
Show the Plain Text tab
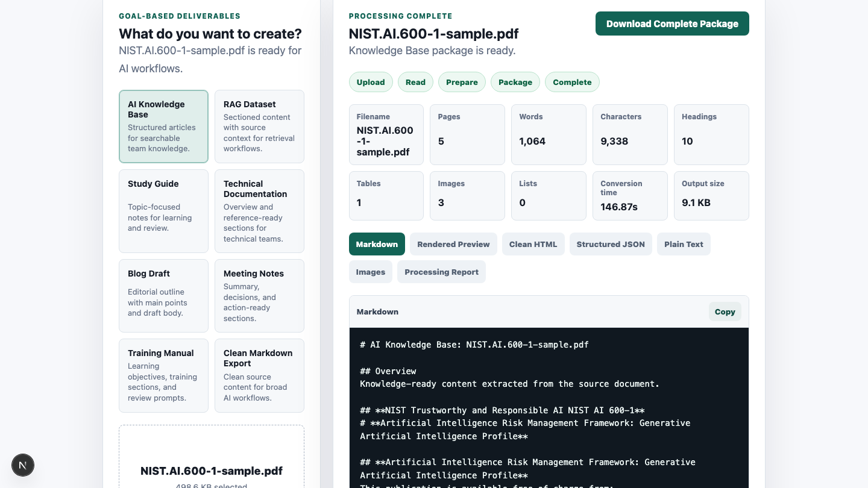(x=684, y=244)
